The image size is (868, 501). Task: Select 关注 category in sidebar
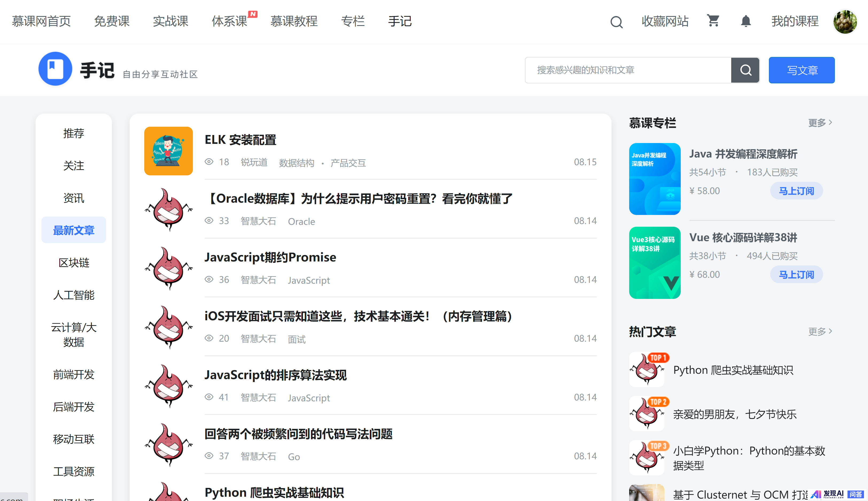point(73,165)
